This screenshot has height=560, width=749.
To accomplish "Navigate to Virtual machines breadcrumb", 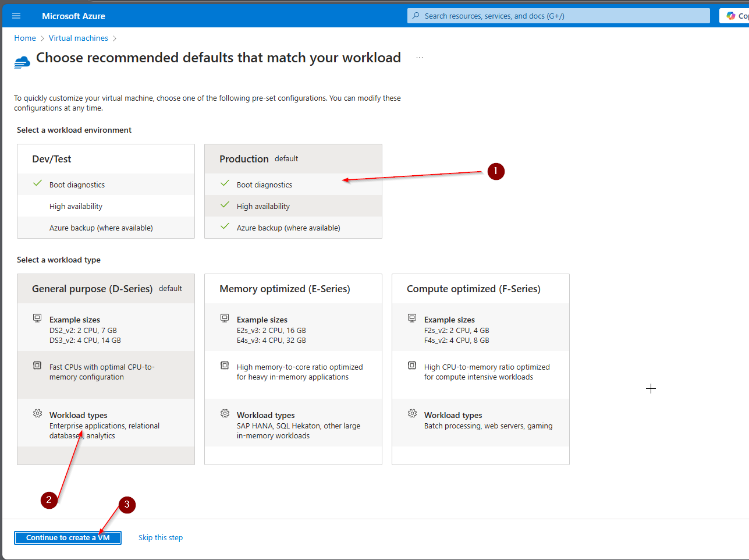I will 79,38.
